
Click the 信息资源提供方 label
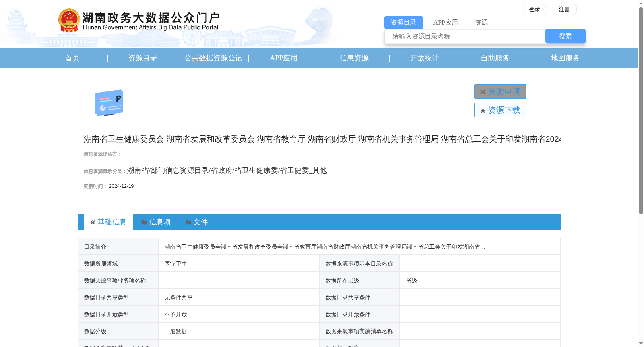pyautogui.click(x=102, y=154)
